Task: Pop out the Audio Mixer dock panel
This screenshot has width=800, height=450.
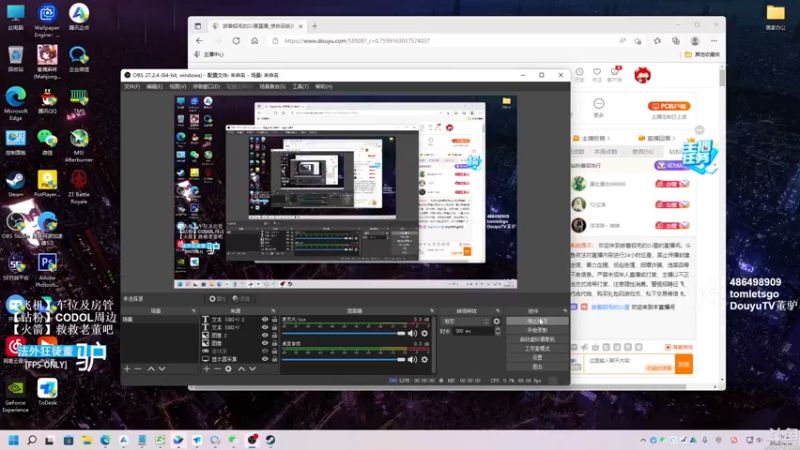Action: pyautogui.click(x=432, y=311)
